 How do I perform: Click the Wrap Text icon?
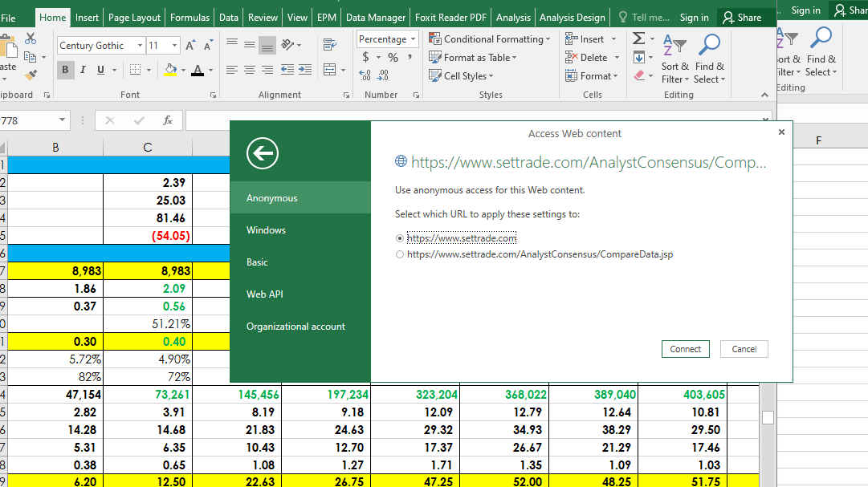[328, 44]
